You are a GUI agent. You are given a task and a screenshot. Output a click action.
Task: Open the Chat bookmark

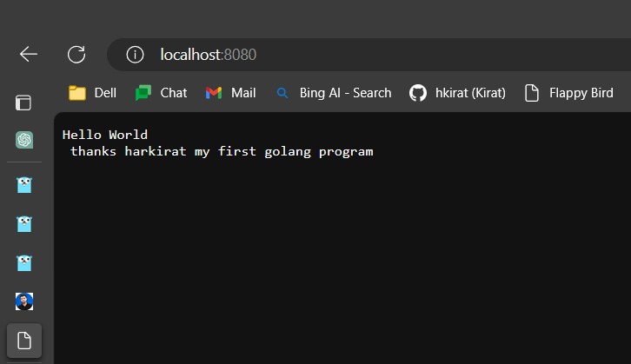[x=161, y=93]
